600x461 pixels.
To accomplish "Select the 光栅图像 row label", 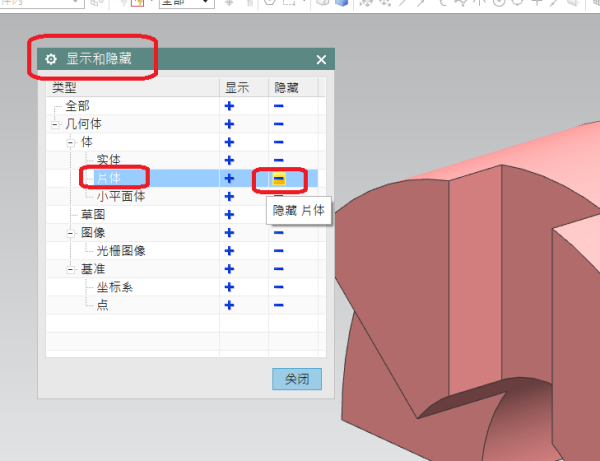I will (x=121, y=251).
